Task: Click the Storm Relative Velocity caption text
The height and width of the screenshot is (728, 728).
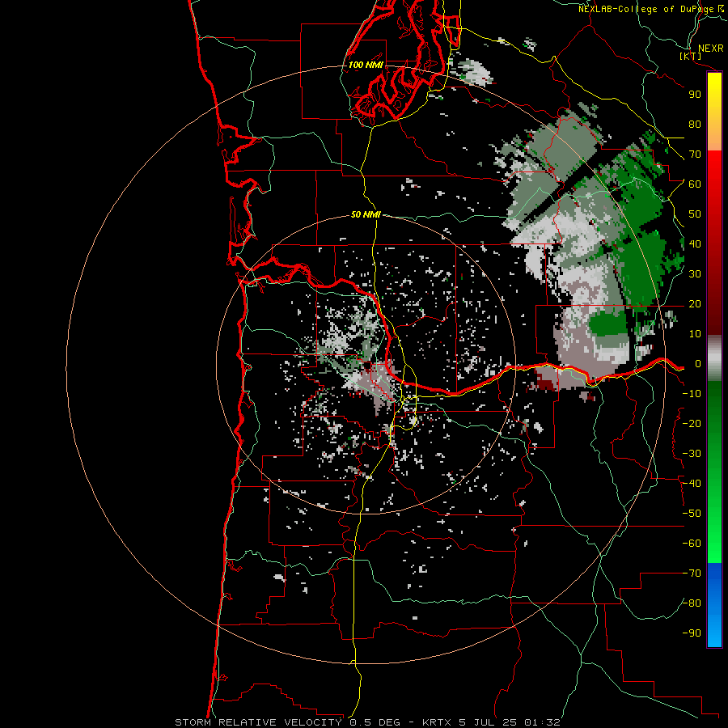Action: click(368, 722)
